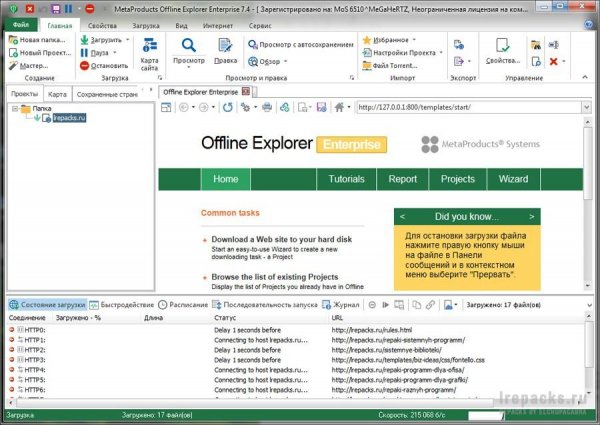Click browser print icon

coord(267,107)
